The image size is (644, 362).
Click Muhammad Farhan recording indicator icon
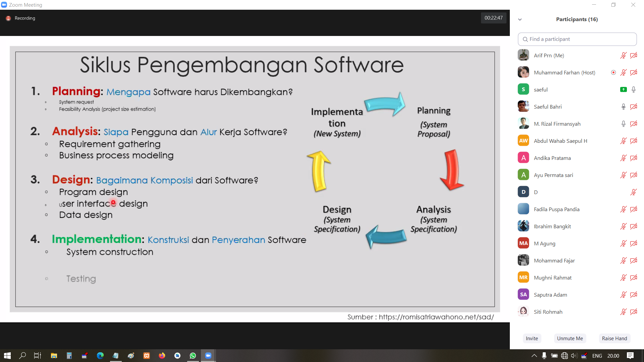[x=613, y=72]
